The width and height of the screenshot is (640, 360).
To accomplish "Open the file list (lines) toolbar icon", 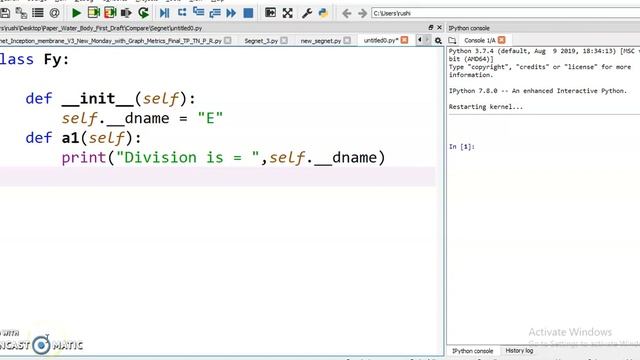I will click(x=38, y=13).
